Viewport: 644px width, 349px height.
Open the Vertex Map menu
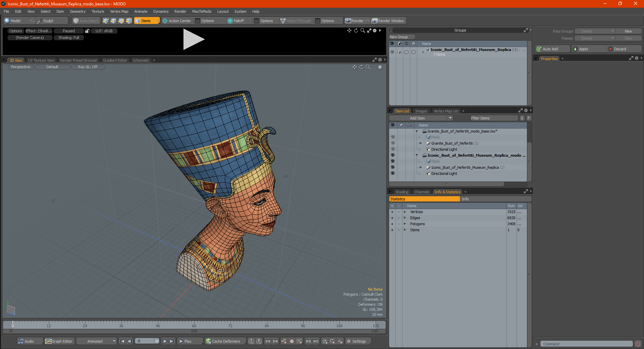[119, 11]
